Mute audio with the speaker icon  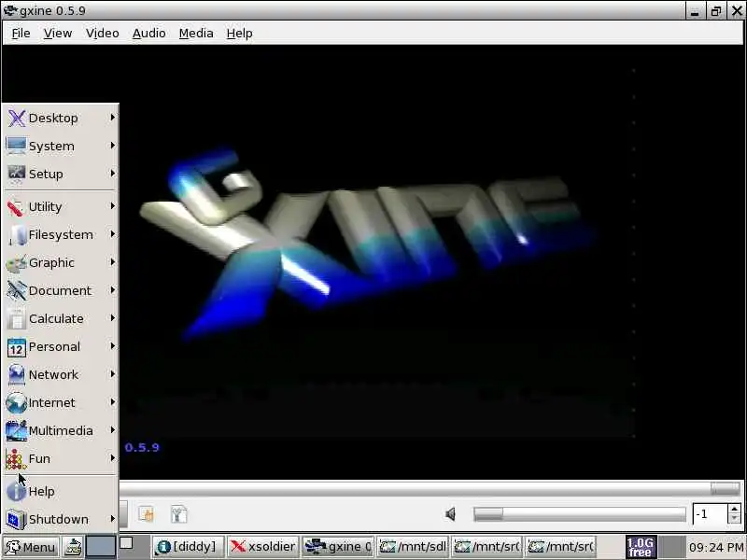450,514
